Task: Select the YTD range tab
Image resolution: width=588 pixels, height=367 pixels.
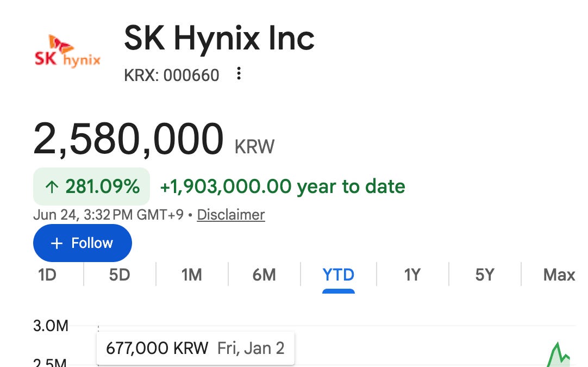Action: click(338, 275)
